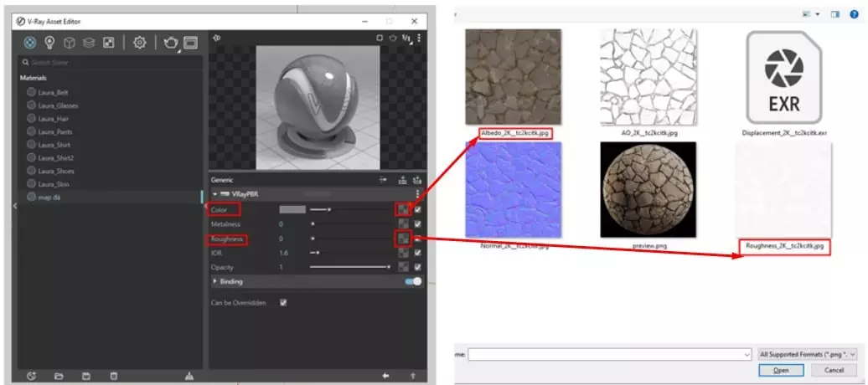Open the Lights category (bulb icon)

point(49,42)
